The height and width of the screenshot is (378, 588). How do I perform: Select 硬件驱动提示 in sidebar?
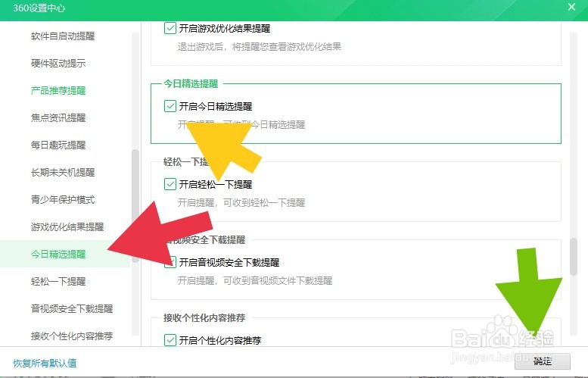tap(58, 63)
